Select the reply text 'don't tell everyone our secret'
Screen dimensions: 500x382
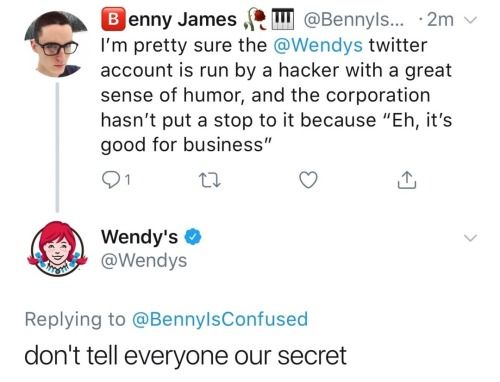185,356
